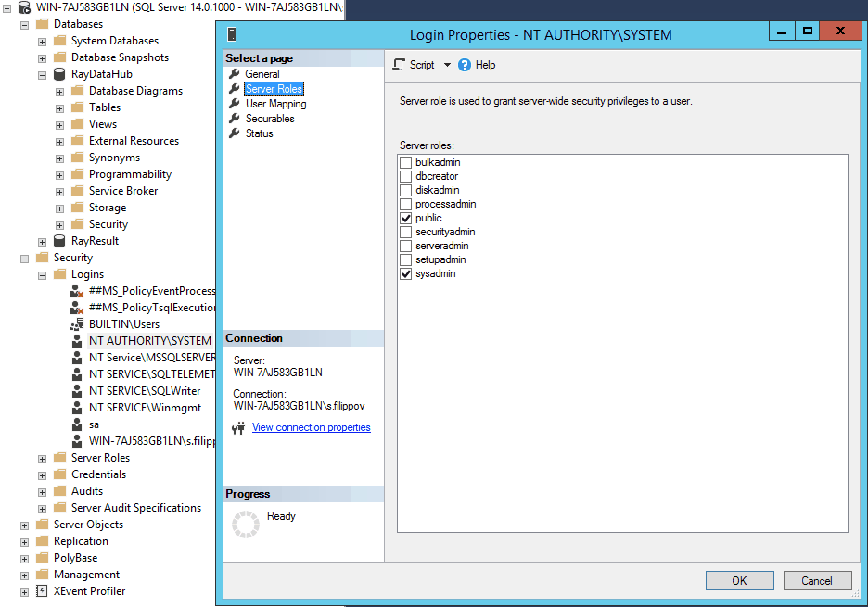The image size is (868, 607).
Task: Uncheck the sysadmin server role
Action: point(405,273)
